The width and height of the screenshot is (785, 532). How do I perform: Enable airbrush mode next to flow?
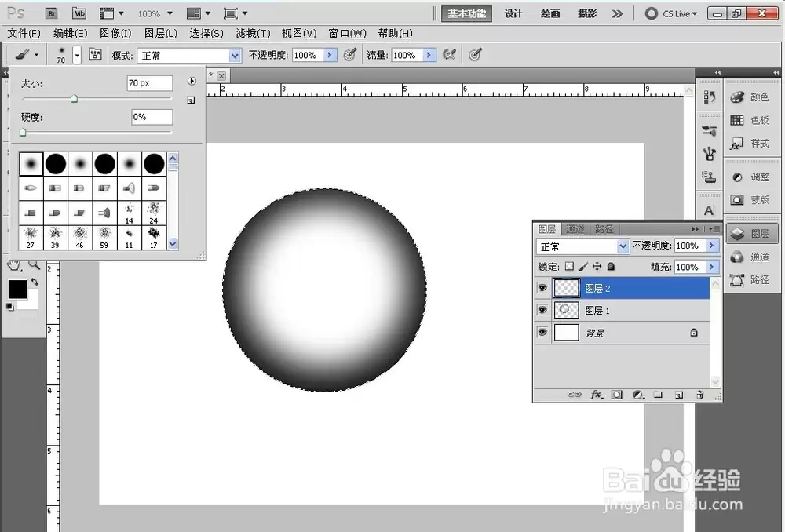(449, 55)
